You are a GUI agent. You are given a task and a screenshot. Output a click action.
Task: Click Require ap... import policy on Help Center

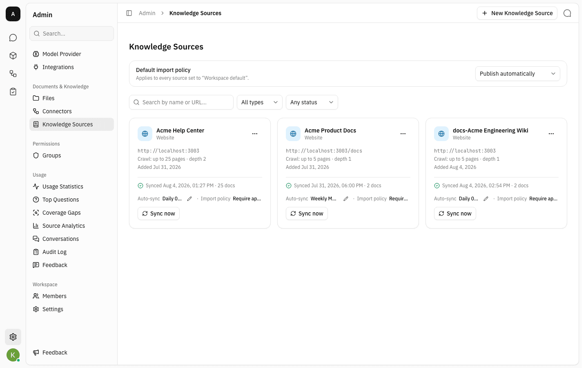pos(247,199)
